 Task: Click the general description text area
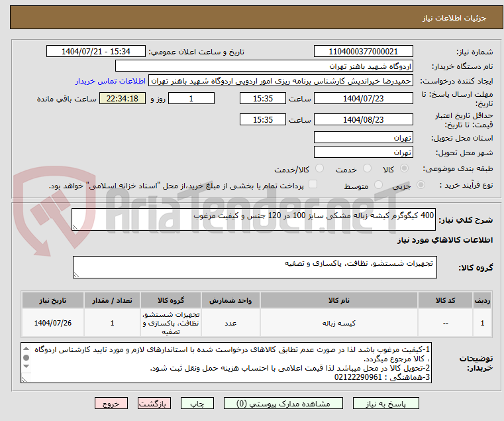pos(254,219)
